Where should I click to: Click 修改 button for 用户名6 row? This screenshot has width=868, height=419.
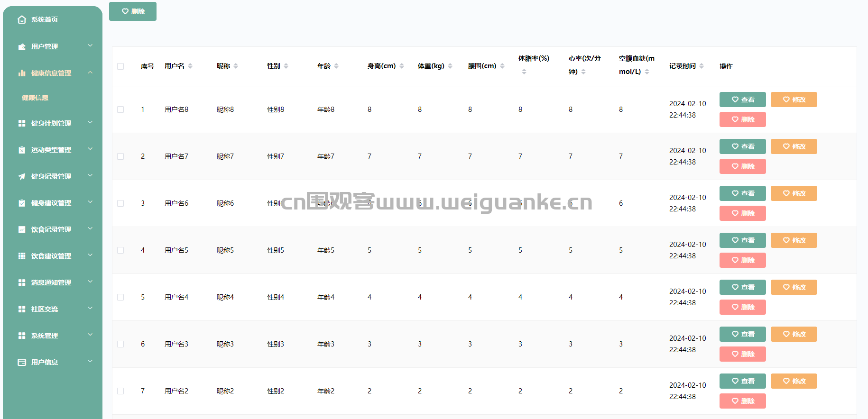794,193
